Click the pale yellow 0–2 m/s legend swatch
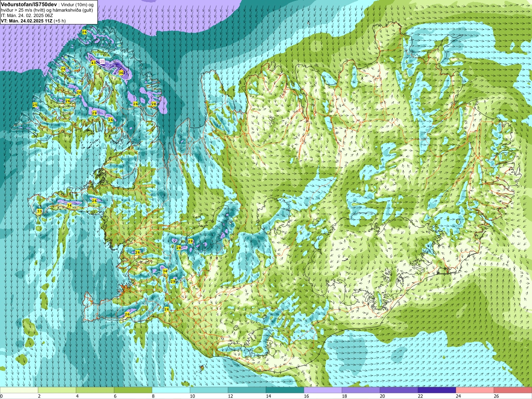This screenshot has height=399, width=532. (x=19, y=390)
